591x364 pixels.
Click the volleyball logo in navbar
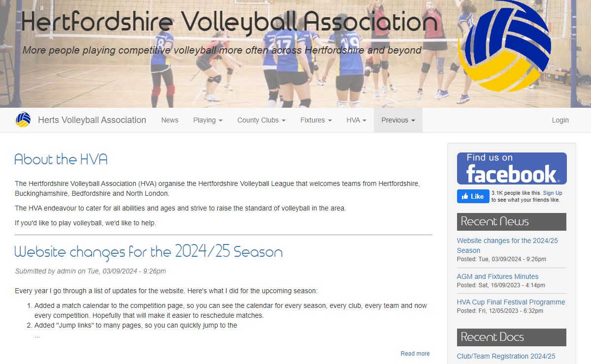coord(23,120)
